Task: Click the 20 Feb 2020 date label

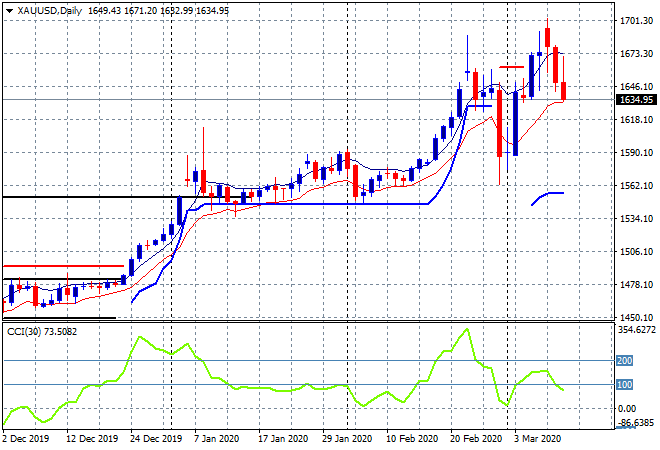Action: coord(476,439)
